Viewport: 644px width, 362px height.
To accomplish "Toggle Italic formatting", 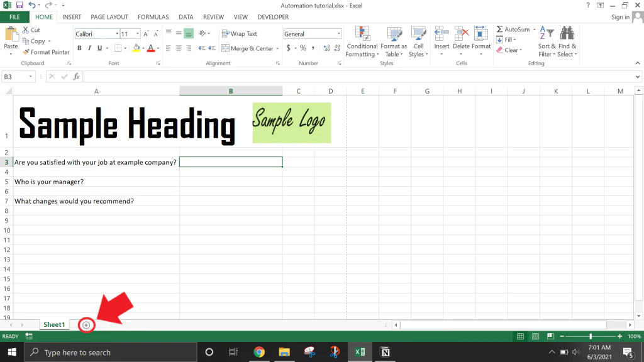I will 89,48.
